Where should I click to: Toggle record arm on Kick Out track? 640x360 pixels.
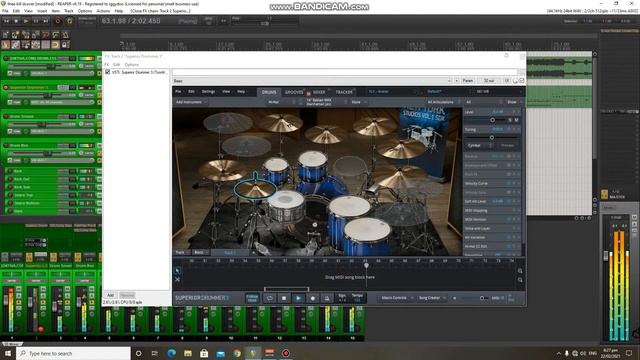pyautogui.click(x=11, y=179)
